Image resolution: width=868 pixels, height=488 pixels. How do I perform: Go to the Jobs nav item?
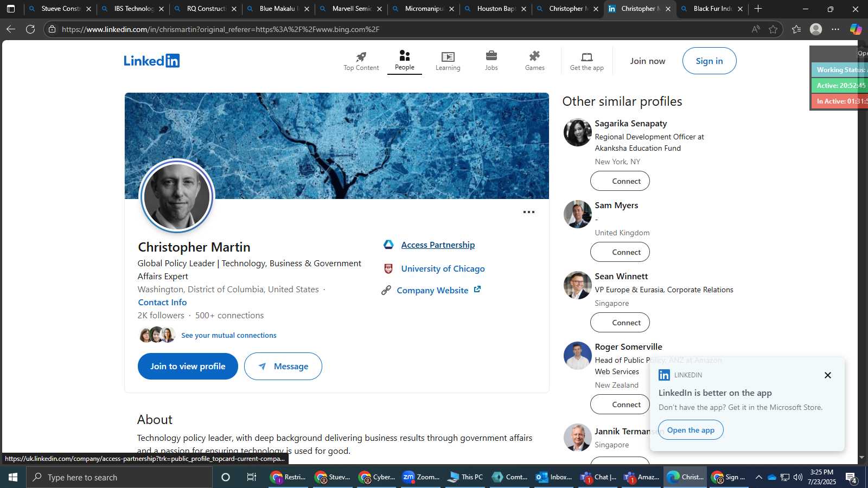[x=492, y=61]
